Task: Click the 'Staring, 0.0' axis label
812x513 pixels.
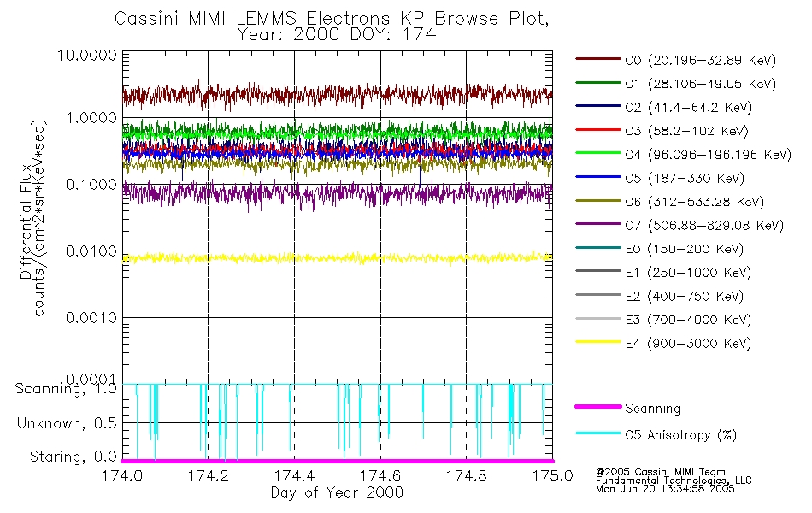Action: click(x=73, y=457)
